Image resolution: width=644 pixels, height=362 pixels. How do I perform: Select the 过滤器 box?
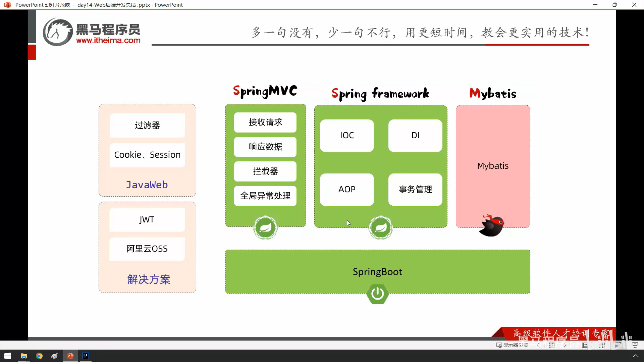click(x=147, y=125)
